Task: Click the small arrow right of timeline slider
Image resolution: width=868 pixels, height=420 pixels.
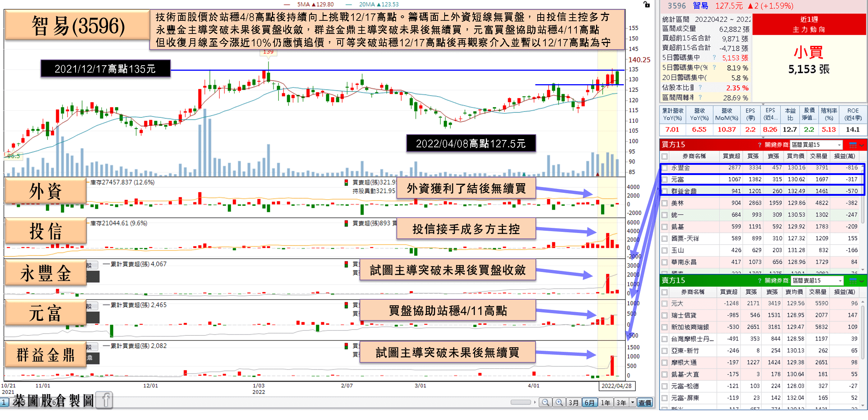Action: coord(535,402)
